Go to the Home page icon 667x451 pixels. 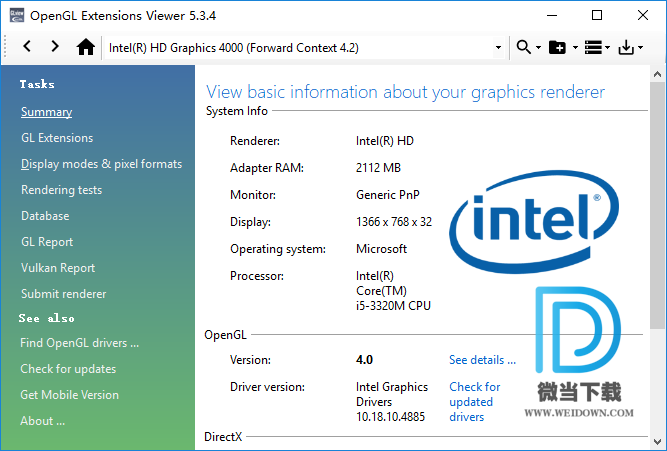click(86, 47)
